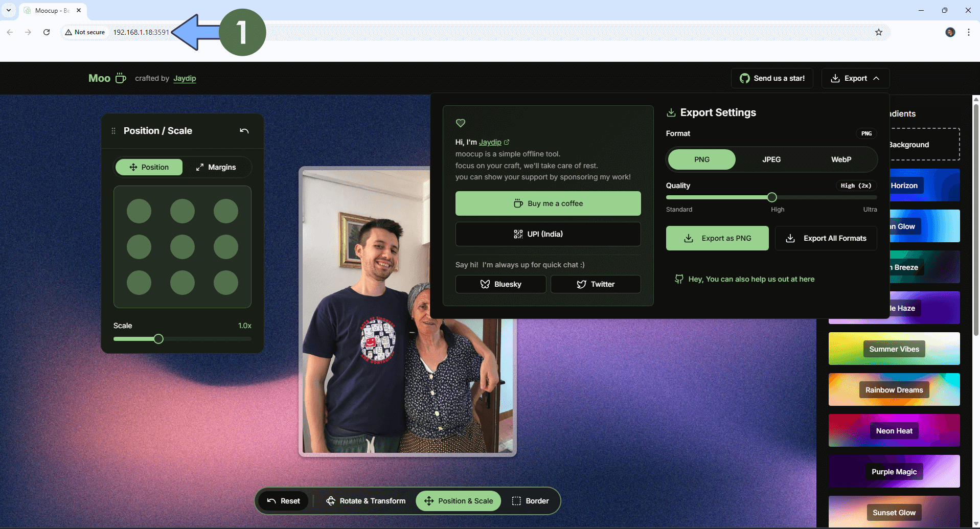
Task: Open the Border options in bottom toolbar
Action: 531,501
